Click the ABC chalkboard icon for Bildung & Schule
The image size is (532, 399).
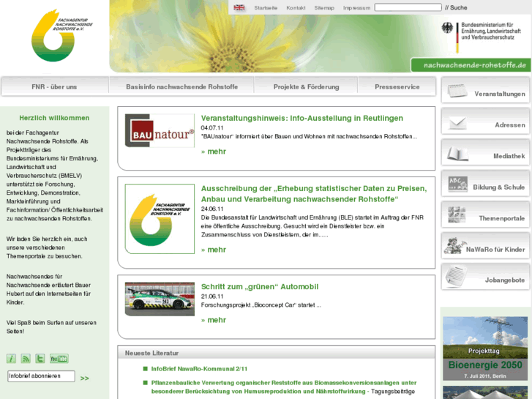click(457, 184)
